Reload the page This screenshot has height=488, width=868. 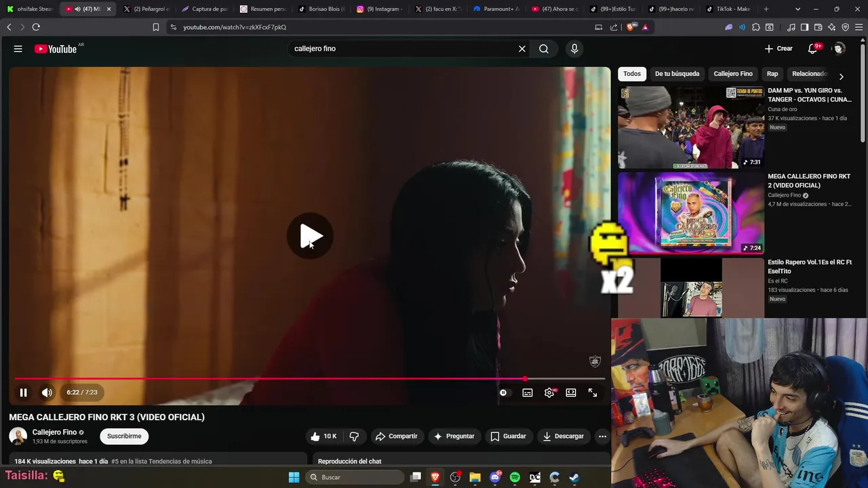[x=36, y=27]
